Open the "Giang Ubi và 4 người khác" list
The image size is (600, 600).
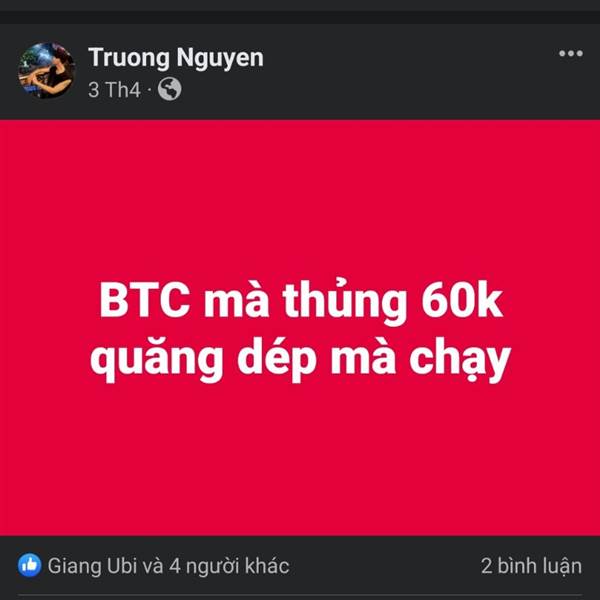click(x=168, y=566)
